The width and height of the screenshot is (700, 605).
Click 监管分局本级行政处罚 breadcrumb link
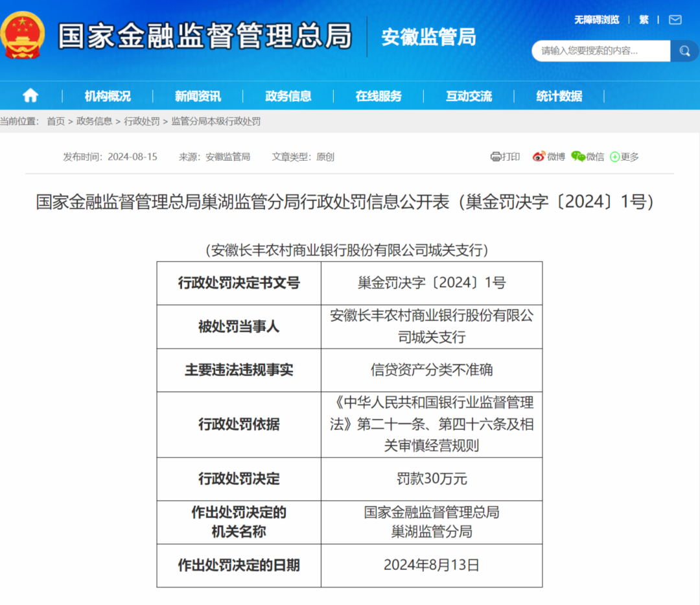coord(216,121)
